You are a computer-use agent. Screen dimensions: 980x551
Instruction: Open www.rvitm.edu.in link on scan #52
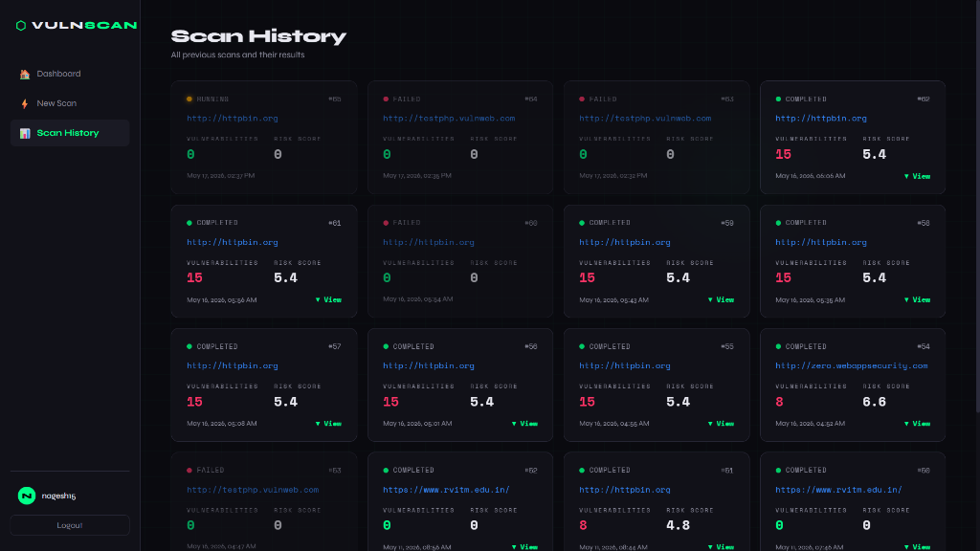point(446,491)
